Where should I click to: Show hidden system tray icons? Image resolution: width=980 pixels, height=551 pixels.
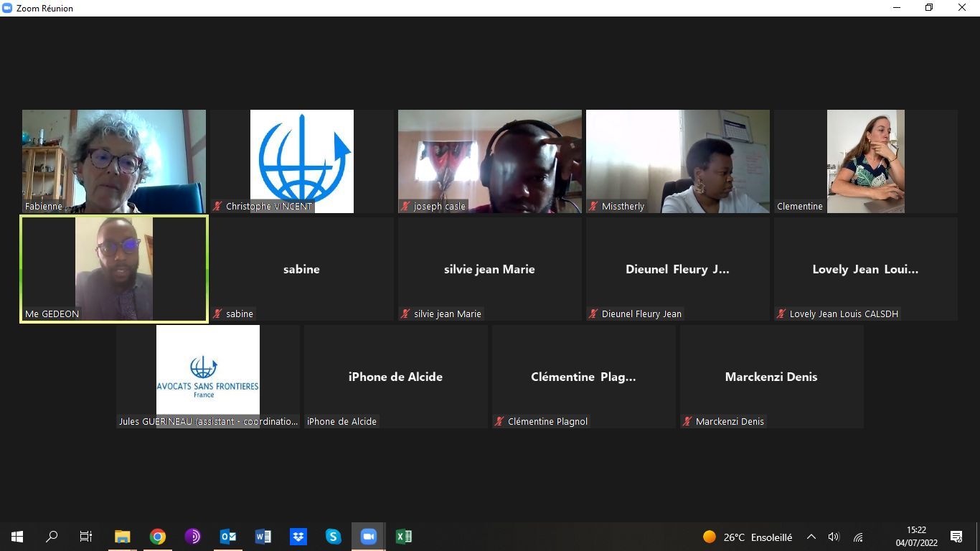point(811,537)
